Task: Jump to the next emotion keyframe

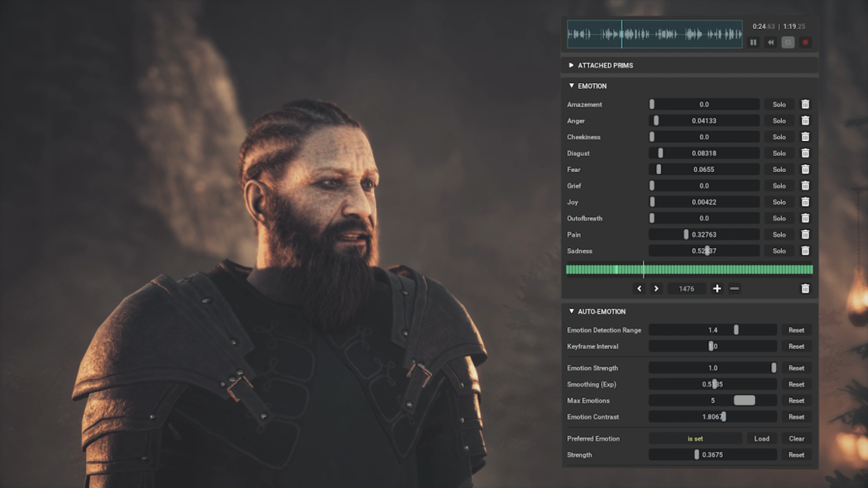Action: [656, 288]
